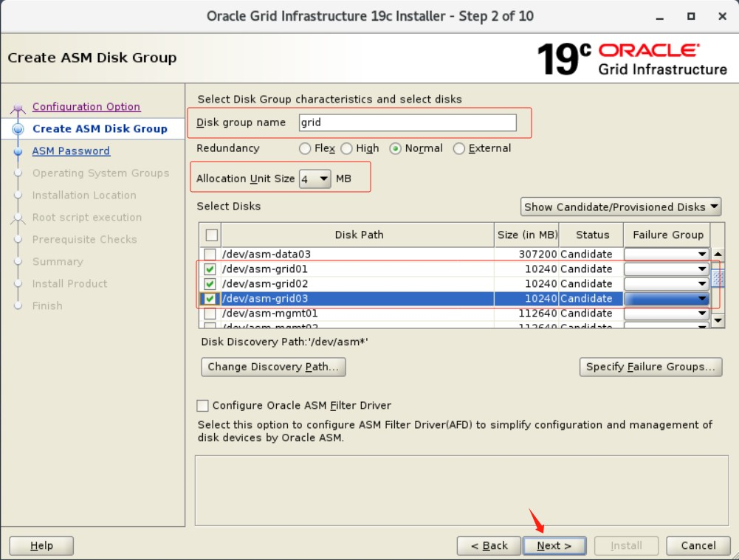The image size is (739, 560).
Task: Open the Configuration Option step
Action: click(x=86, y=106)
